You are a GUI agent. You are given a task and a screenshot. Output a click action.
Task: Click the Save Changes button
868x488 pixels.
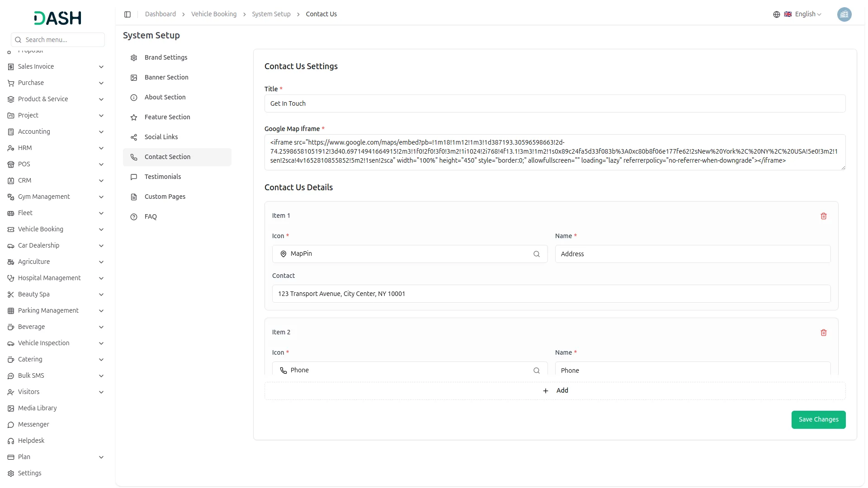point(818,419)
